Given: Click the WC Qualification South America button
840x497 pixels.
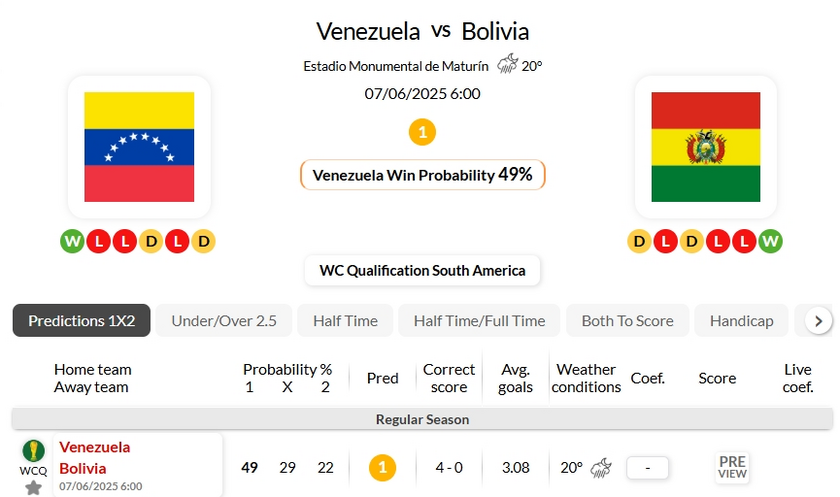Looking at the screenshot, I should pyautogui.click(x=422, y=271).
